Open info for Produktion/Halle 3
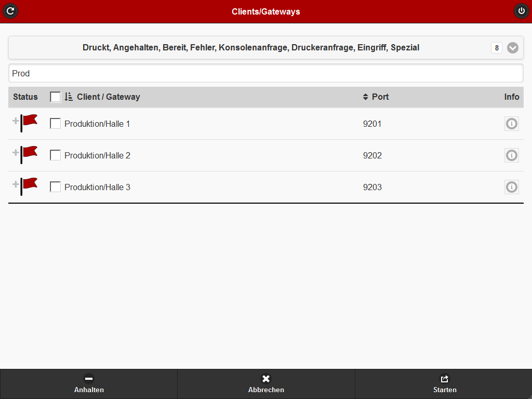The image size is (532, 399). pyautogui.click(x=512, y=187)
